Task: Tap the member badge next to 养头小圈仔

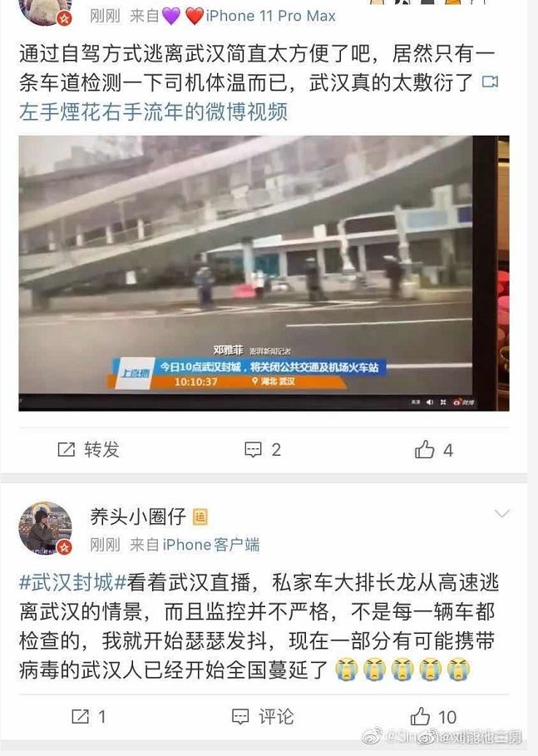Action: [x=200, y=517]
